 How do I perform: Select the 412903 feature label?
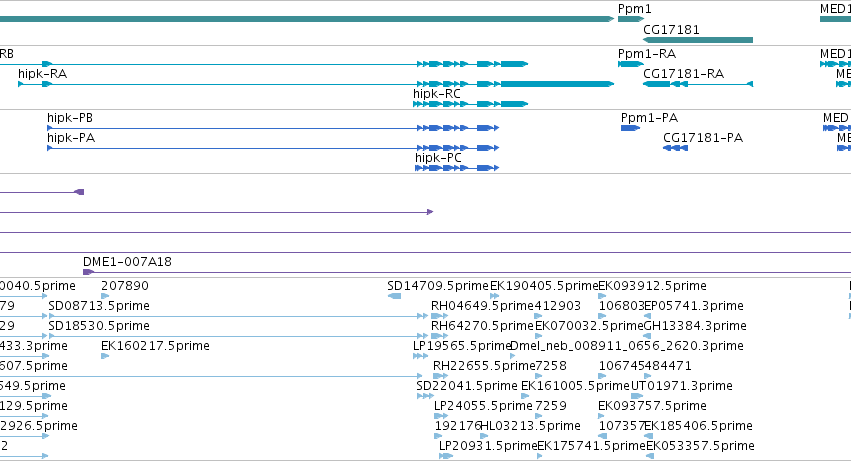pyautogui.click(x=558, y=306)
